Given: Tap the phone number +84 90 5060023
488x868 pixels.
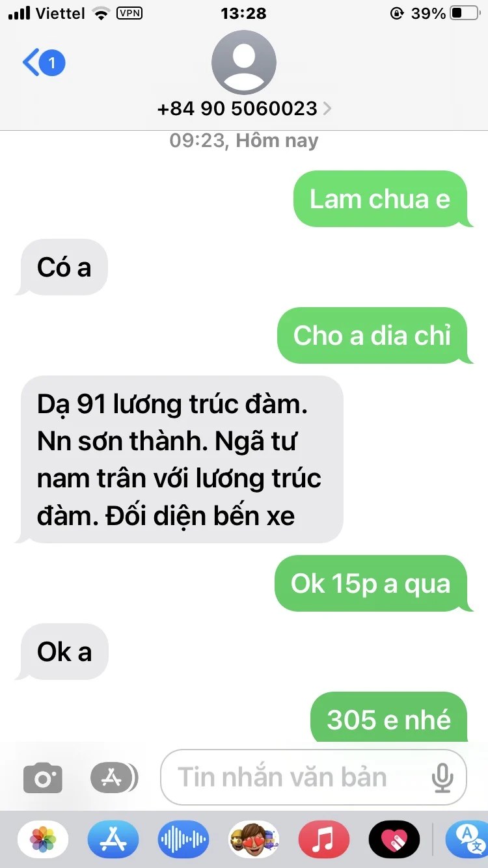Looking at the screenshot, I should click(x=237, y=108).
